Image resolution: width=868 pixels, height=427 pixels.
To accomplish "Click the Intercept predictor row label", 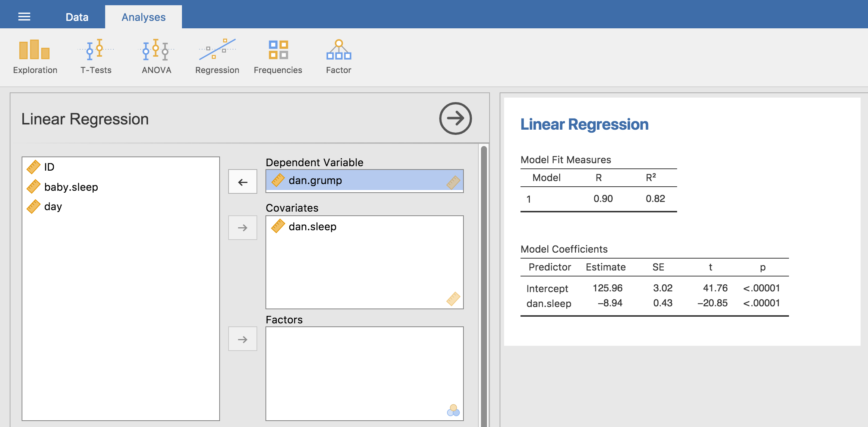I will click(547, 288).
